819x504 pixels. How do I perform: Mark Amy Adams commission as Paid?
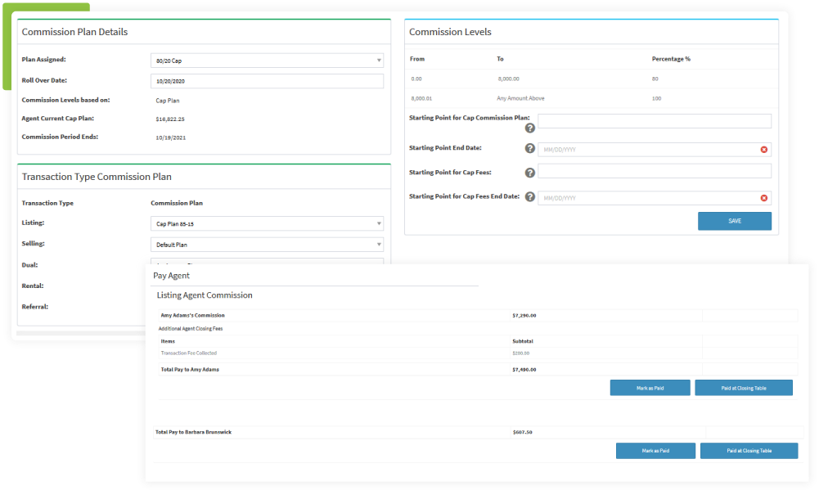tap(650, 387)
